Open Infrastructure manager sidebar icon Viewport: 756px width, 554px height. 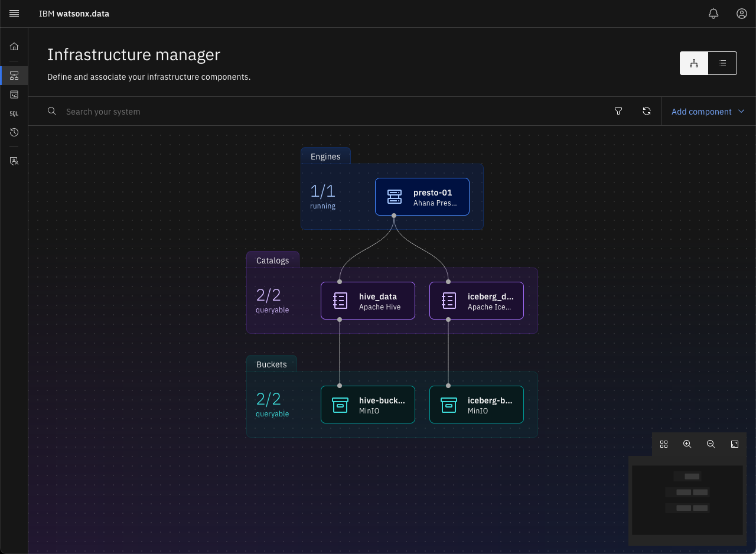coord(14,76)
